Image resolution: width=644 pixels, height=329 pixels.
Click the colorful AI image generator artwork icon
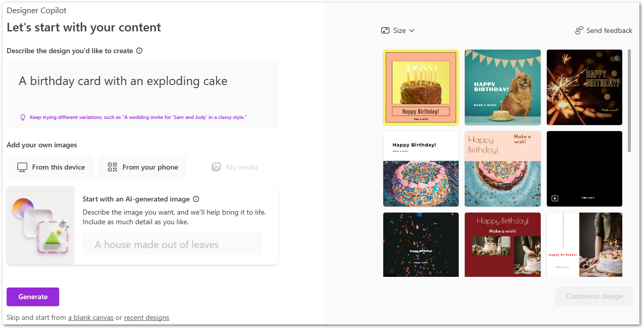[x=41, y=225]
